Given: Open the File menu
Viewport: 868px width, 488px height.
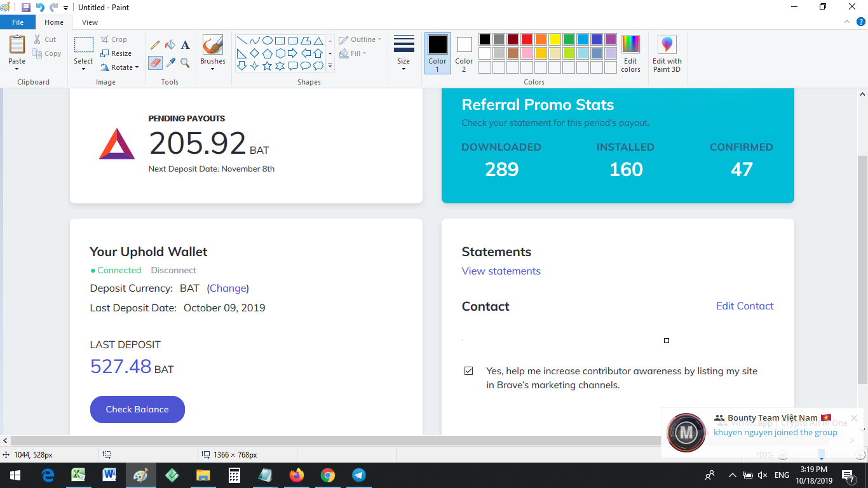Looking at the screenshot, I should click(x=18, y=22).
